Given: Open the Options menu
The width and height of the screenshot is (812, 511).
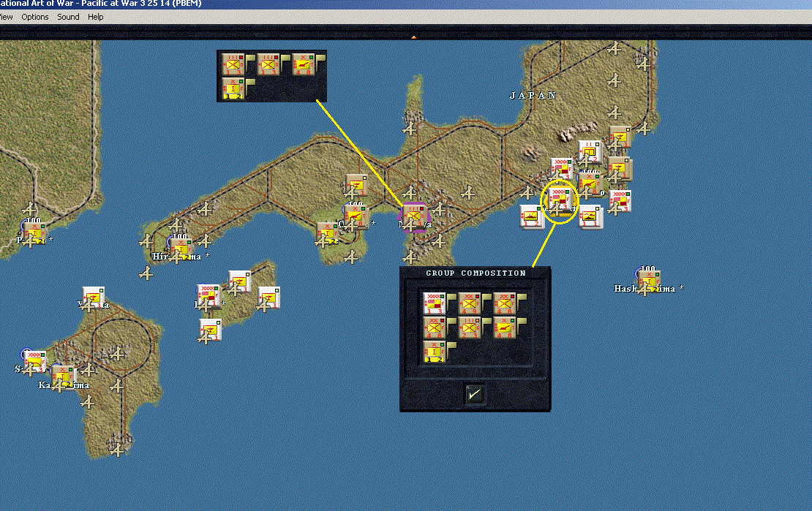Looking at the screenshot, I should [34, 17].
